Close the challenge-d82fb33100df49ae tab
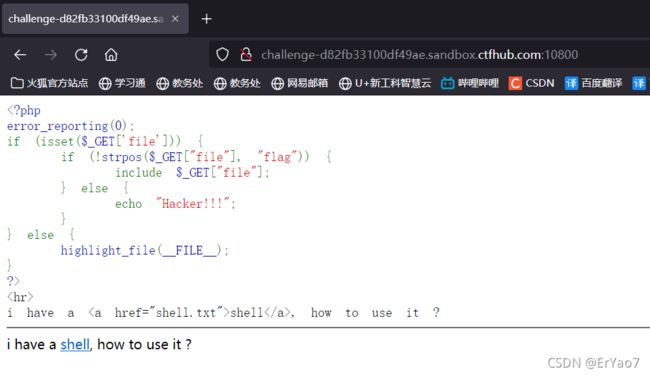650x375 pixels. click(x=175, y=19)
